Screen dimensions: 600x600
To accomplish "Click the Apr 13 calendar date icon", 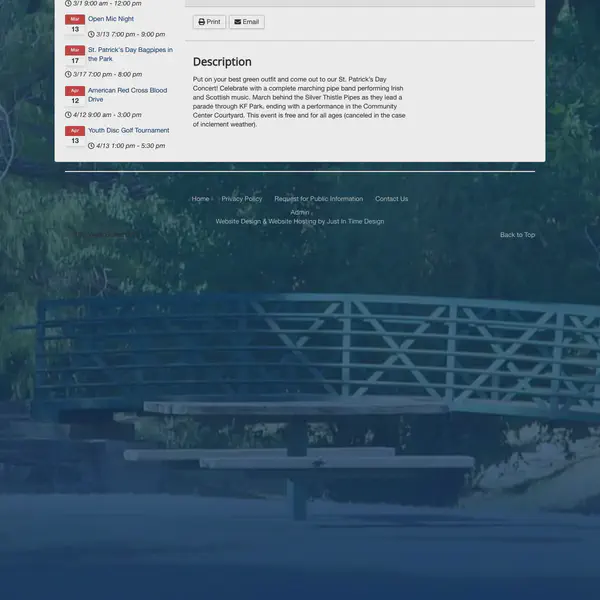I will (75, 136).
